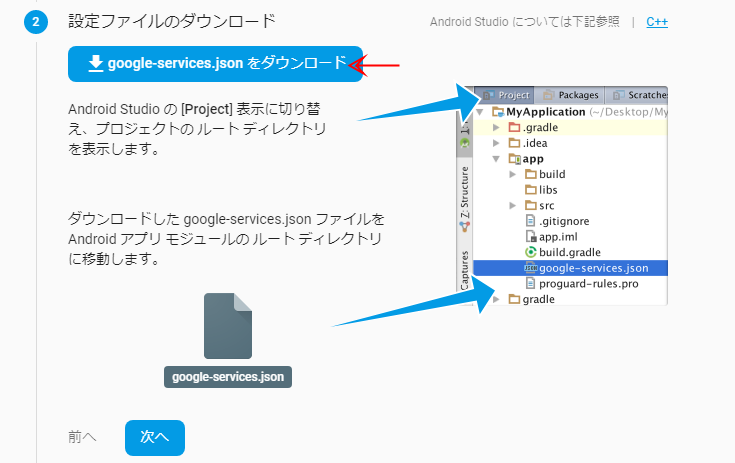Screen dimensions: 735x463
Task: Collapse the MyApplication root node arrow
Action: click(480, 112)
